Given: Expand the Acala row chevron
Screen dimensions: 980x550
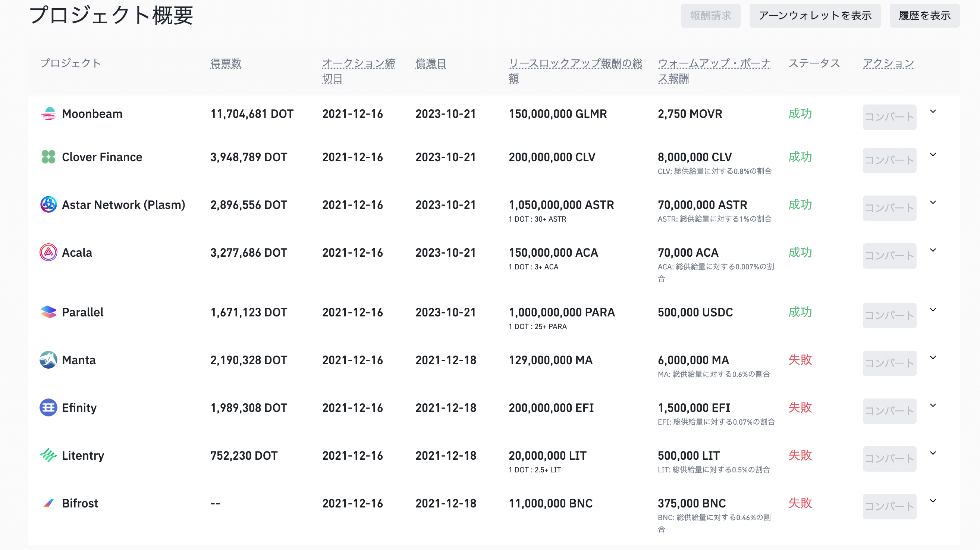Looking at the screenshot, I should (933, 250).
